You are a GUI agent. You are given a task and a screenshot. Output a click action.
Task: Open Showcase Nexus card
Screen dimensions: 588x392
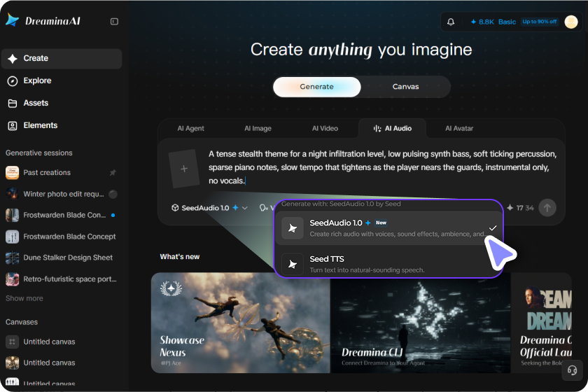tap(240, 323)
